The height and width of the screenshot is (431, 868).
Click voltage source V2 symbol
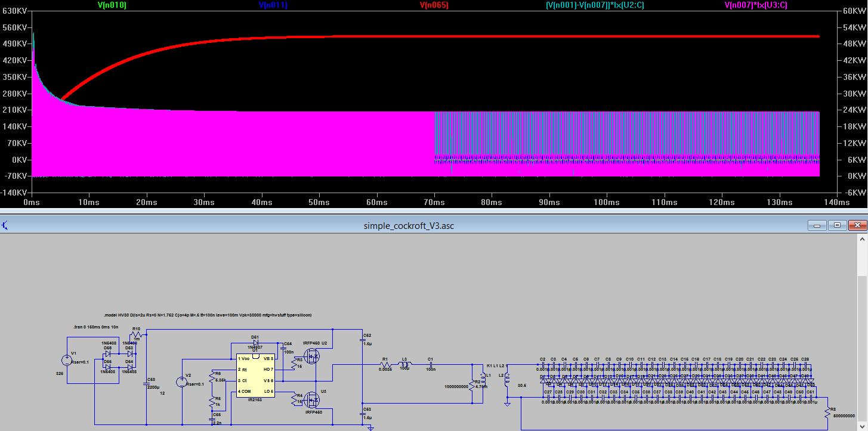[181, 382]
